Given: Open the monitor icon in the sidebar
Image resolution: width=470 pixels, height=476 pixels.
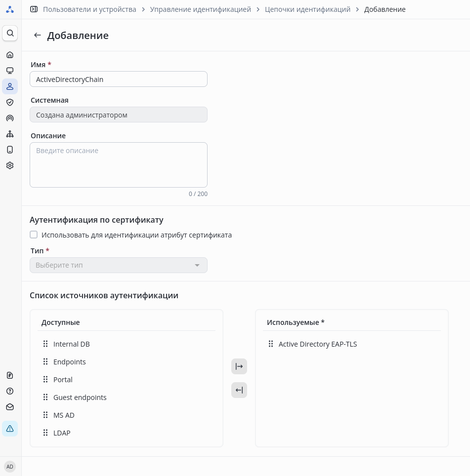Looking at the screenshot, I should click(x=10, y=71).
